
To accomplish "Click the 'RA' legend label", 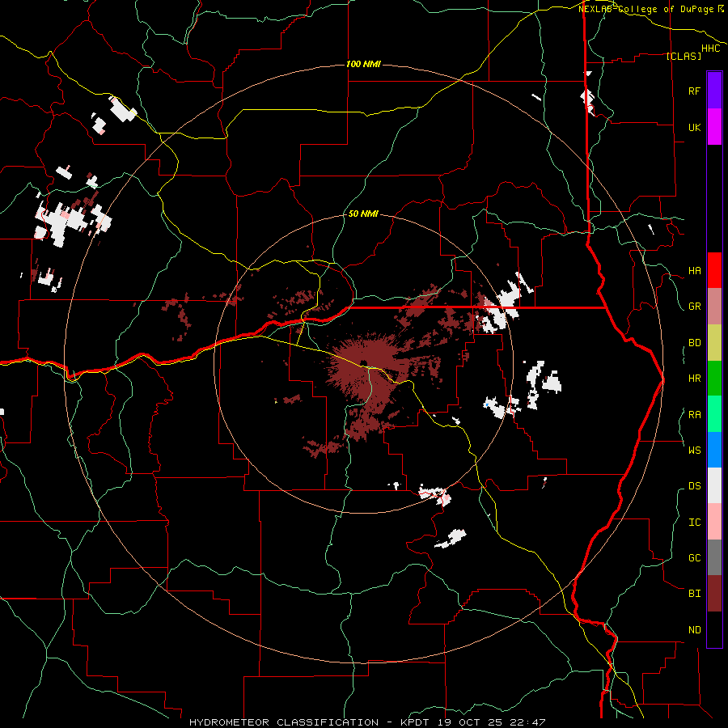I will pos(694,415).
